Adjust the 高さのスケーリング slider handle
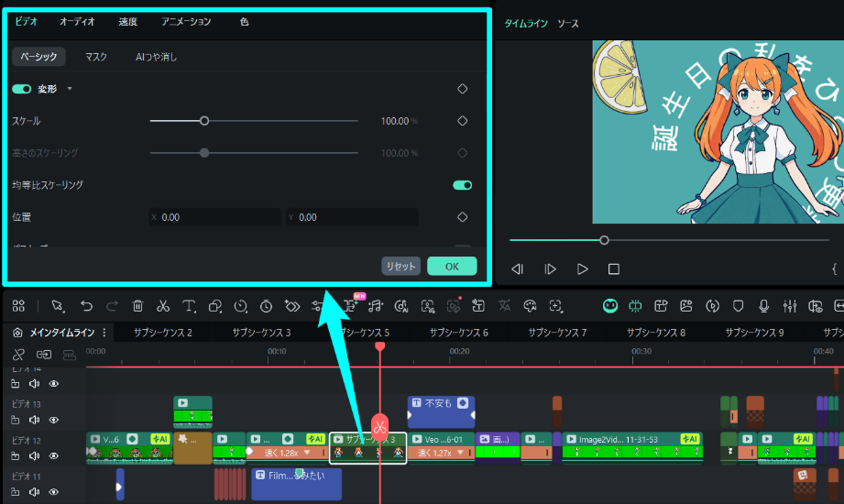Viewport: 844px width, 504px height. pyautogui.click(x=204, y=153)
